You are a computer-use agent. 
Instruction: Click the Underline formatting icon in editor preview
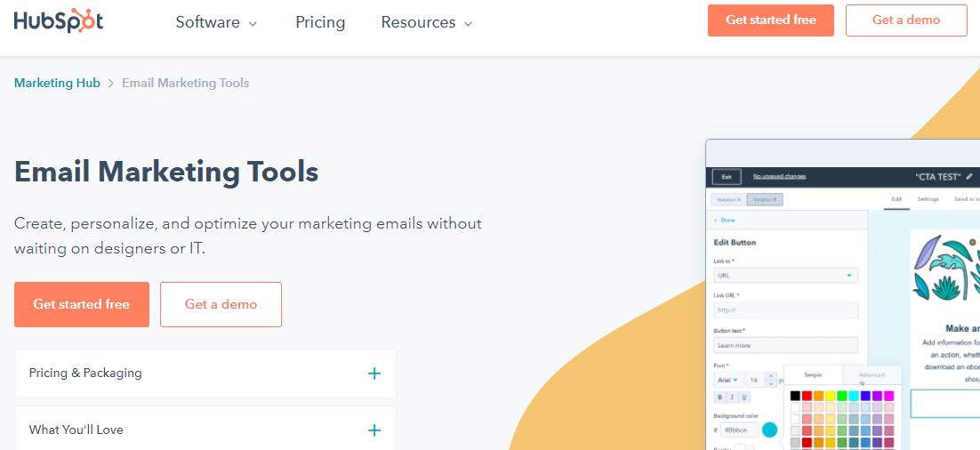(744, 397)
